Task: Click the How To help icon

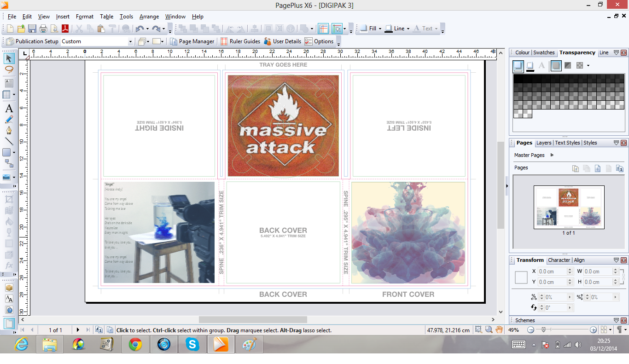Action: 9,310
